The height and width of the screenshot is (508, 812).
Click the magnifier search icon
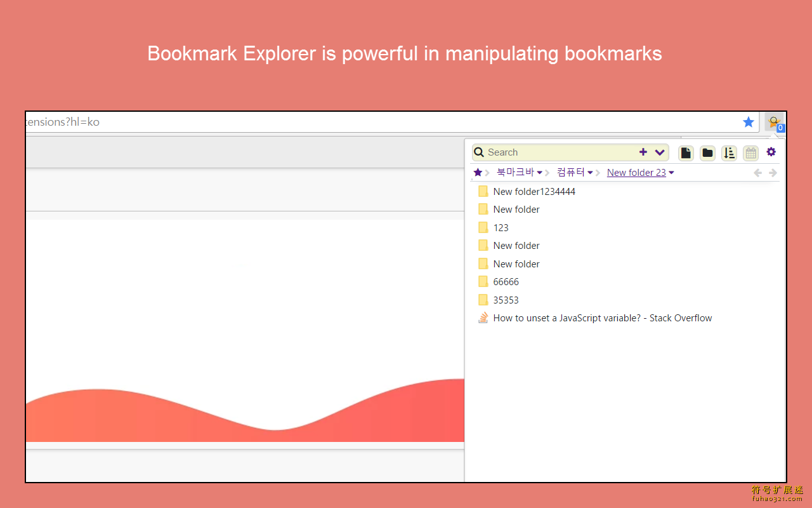click(x=480, y=152)
